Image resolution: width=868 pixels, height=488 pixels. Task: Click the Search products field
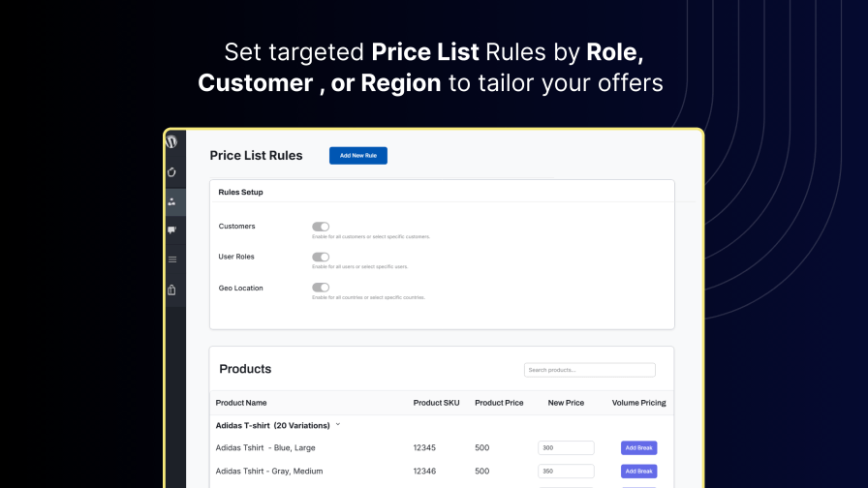[589, 370]
